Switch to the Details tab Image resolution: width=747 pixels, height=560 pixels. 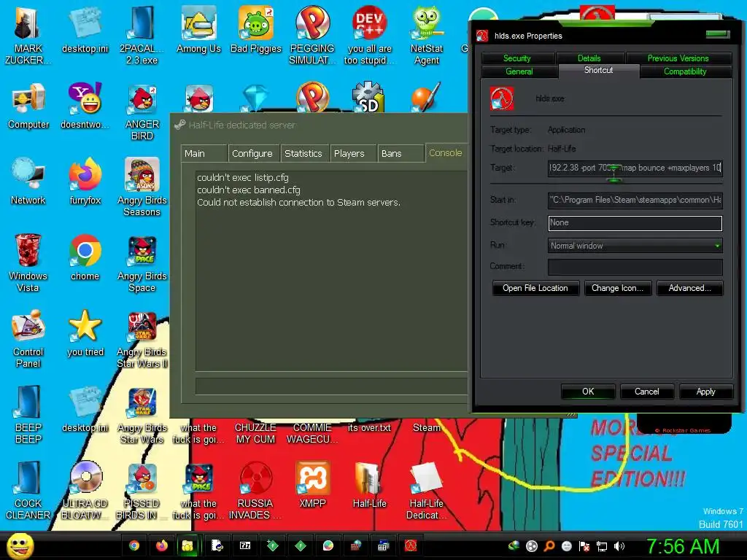click(x=589, y=58)
